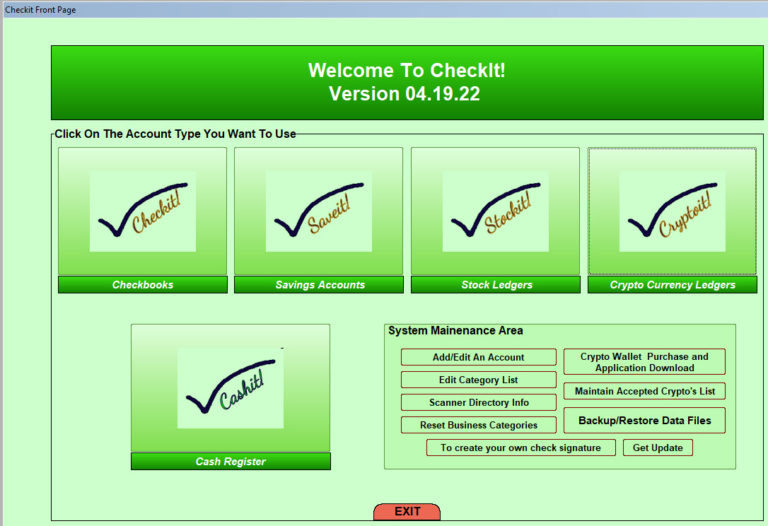Screen dimensions: 768x526
Task: Launch the Cryptoit! checkmark logo tile
Action: (672, 211)
